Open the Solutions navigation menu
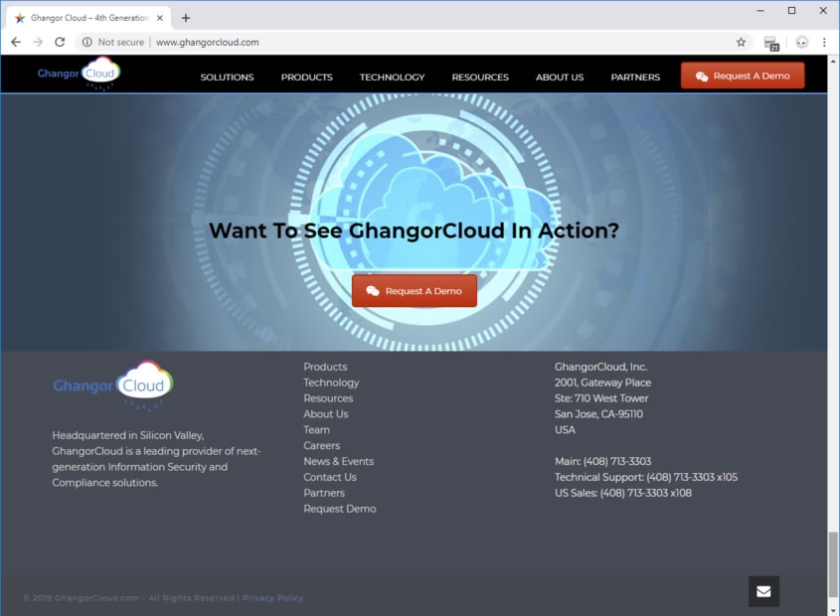This screenshot has height=616, width=840. (x=227, y=77)
